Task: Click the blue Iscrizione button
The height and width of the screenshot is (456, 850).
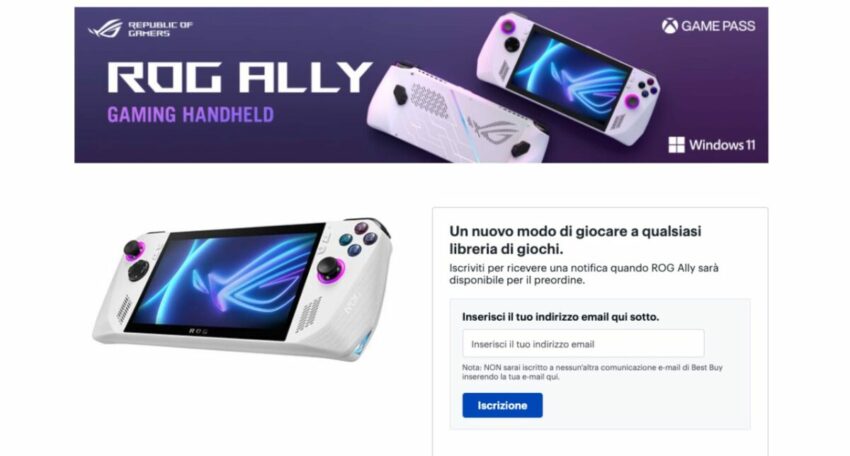Action: 502,405
